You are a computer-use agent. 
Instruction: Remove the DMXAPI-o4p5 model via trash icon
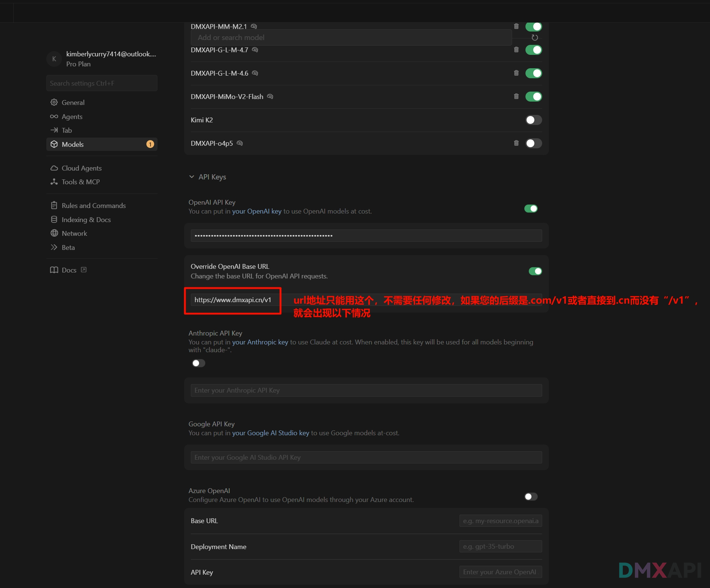click(516, 143)
